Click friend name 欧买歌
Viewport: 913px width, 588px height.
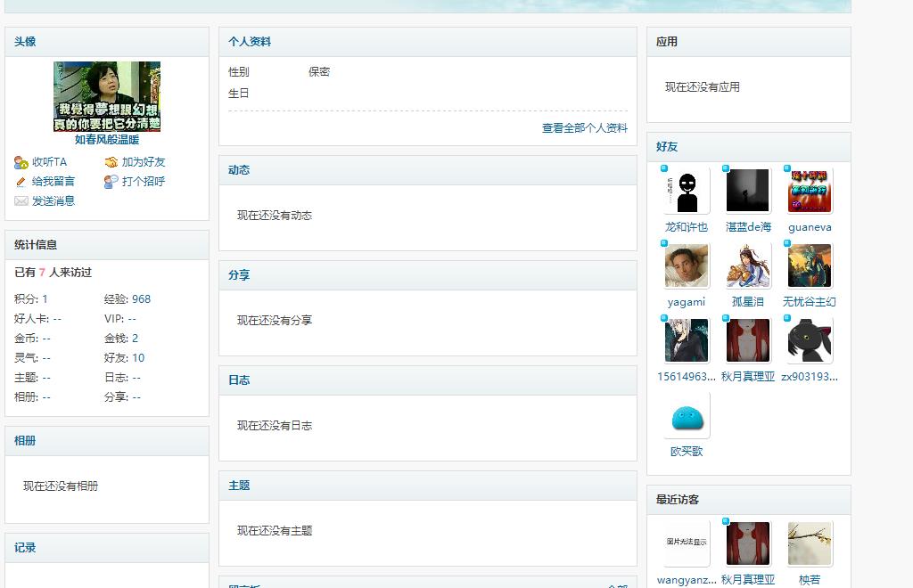(687, 452)
